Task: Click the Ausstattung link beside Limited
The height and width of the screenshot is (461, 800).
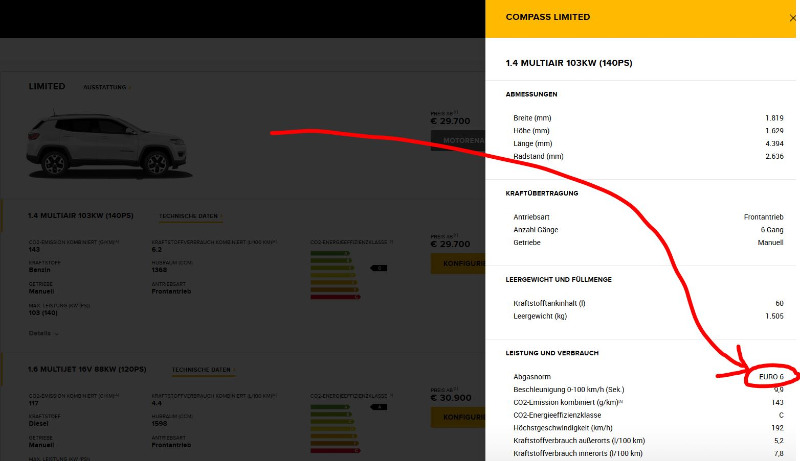Action: pyautogui.click(x=106, y=87)
